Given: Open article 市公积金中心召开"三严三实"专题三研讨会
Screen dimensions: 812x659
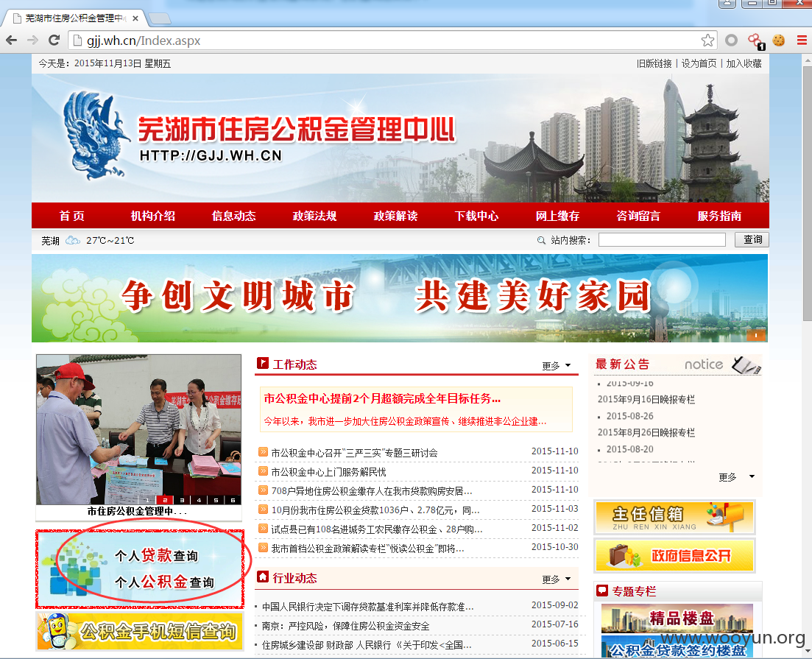Looking at the screenshot, I should pos(354,453).
